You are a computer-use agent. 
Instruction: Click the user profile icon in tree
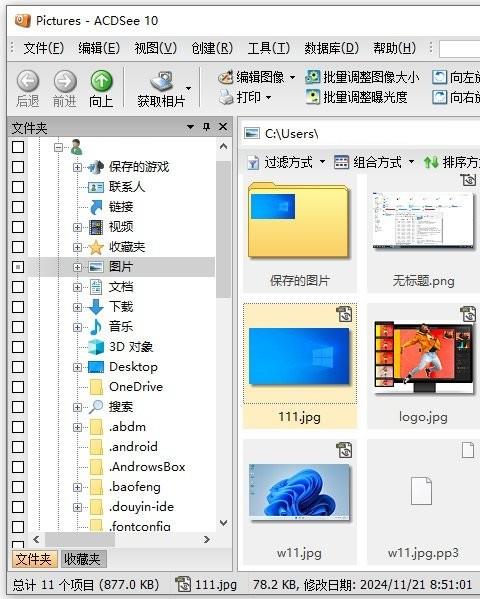click(x=76, y=147)
